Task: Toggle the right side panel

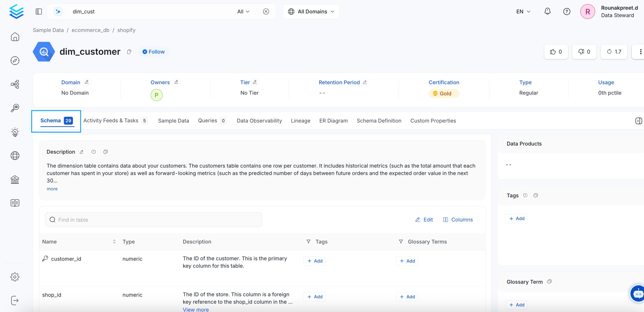Action: pyautogui.click(x=638, y=121)
